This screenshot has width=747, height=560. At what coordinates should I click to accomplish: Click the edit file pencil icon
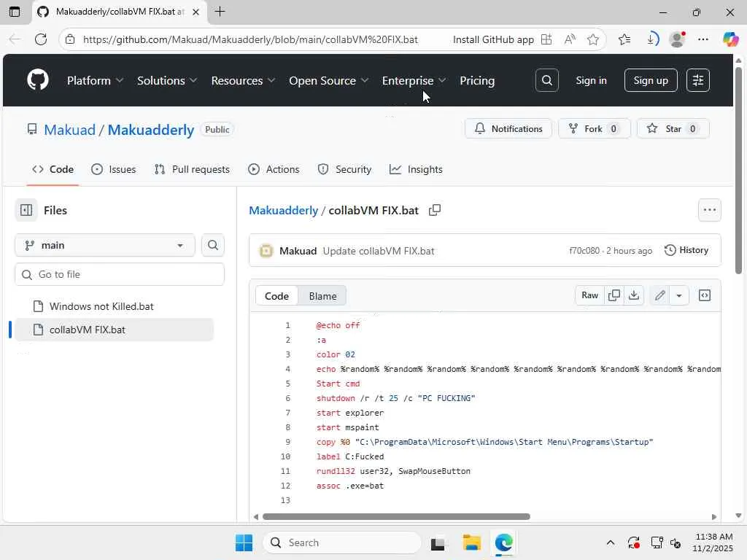click(659, 295)
